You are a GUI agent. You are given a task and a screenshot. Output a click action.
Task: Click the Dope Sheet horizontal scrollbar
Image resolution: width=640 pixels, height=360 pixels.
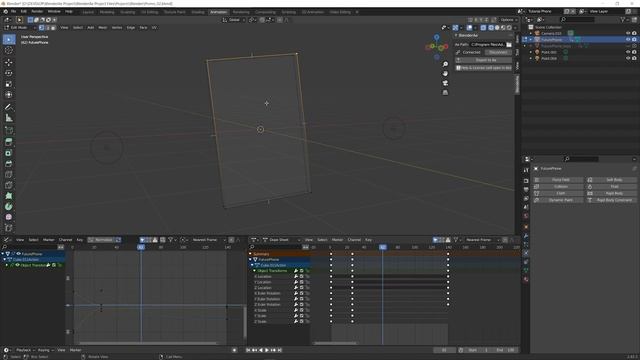(x=335, y=343)
